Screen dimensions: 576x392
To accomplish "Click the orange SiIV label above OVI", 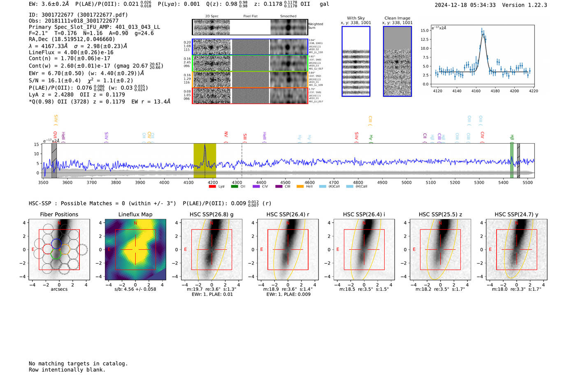I will coord(56,120).
